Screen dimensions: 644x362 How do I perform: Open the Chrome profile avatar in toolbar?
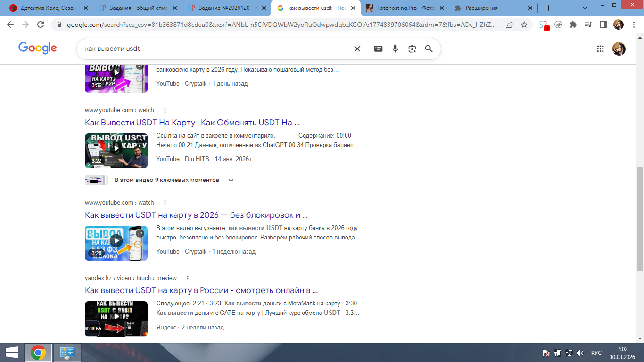(619, 25)
